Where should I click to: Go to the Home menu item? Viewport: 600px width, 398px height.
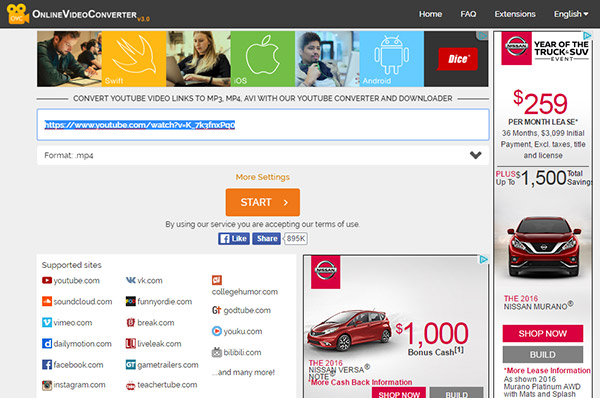click(x=430, y=14)
